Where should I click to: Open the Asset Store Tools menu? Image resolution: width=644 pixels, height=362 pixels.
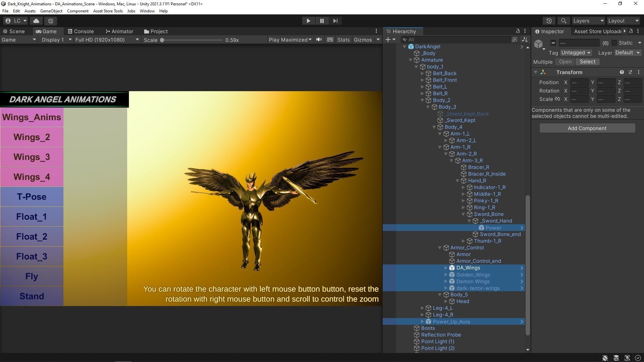click(108, 11)
